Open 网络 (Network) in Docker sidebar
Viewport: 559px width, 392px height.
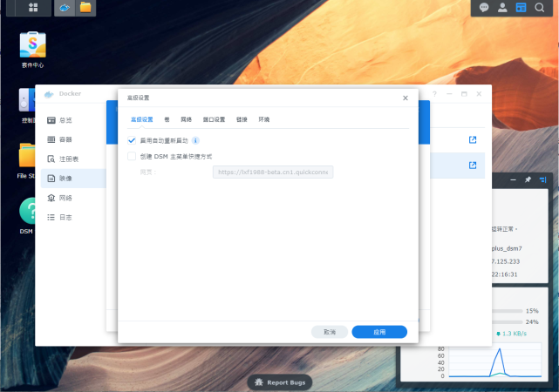point(74,198)
